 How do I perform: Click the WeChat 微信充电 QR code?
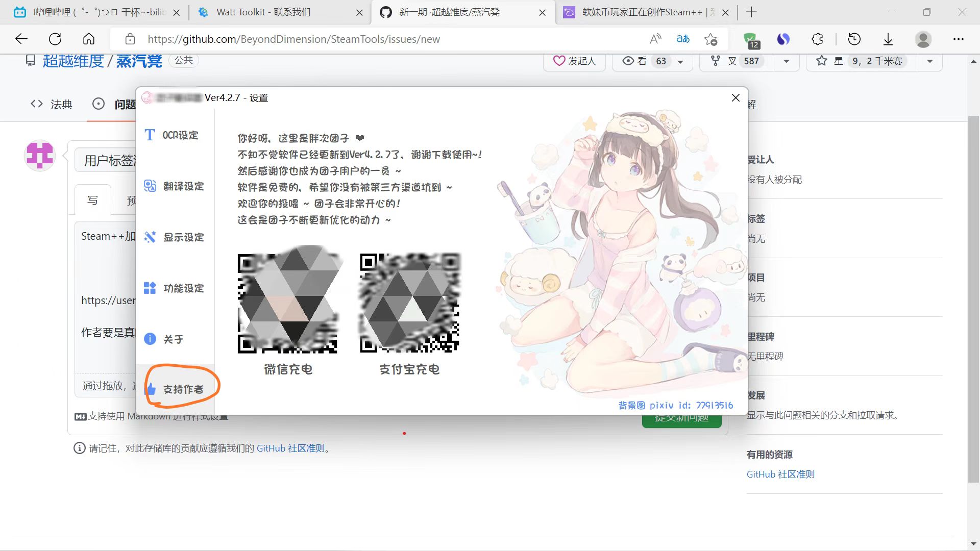coord(287,303)
